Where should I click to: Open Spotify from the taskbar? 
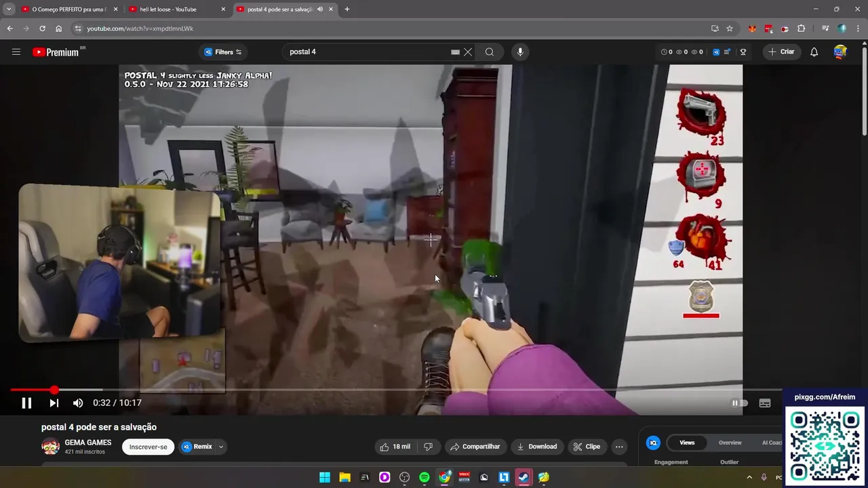[x=425, y=477]
